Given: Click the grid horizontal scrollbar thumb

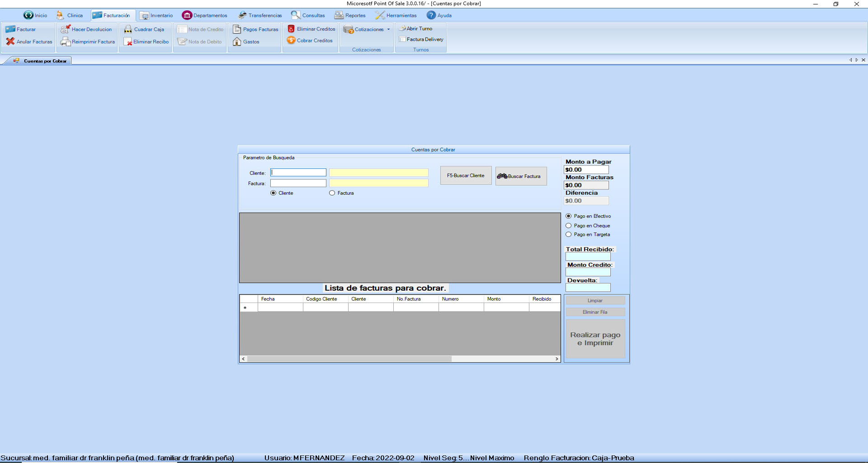Looking at the screenshot, I should (349, 359).
